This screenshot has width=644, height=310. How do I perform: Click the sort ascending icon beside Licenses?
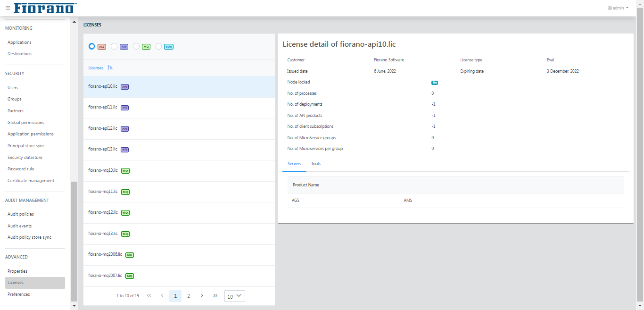coord(110,68)
